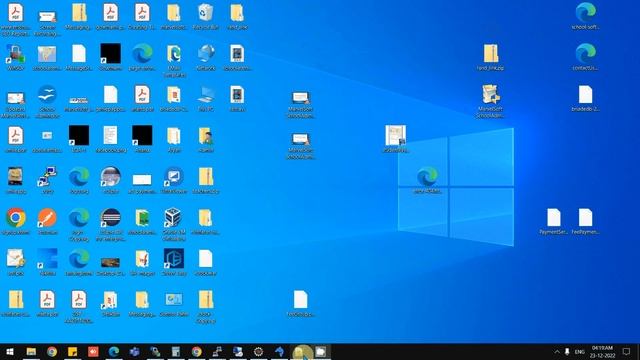Viewport: 640px width, 360px height.
Task: Open the Network globe desktop icon
Action: pos(206,54)
